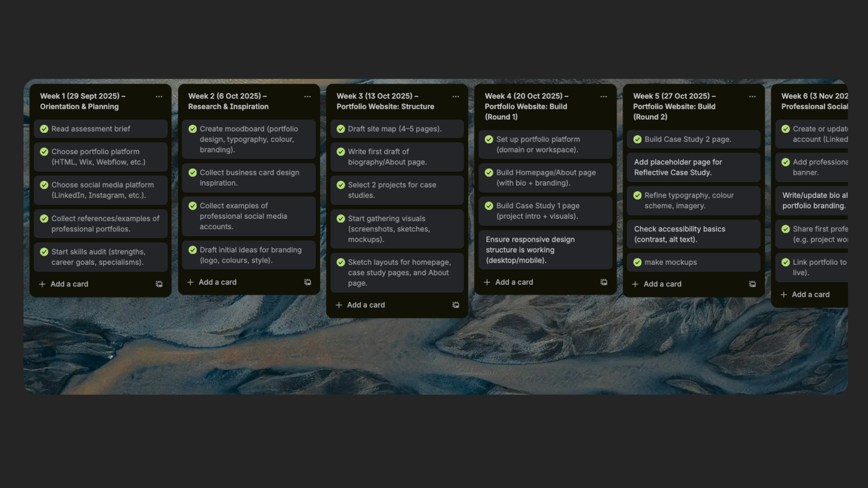868x488 pixels.
Task: Click the plus icon next to Add a card in Week 6
Action: [x=784, y=295]
